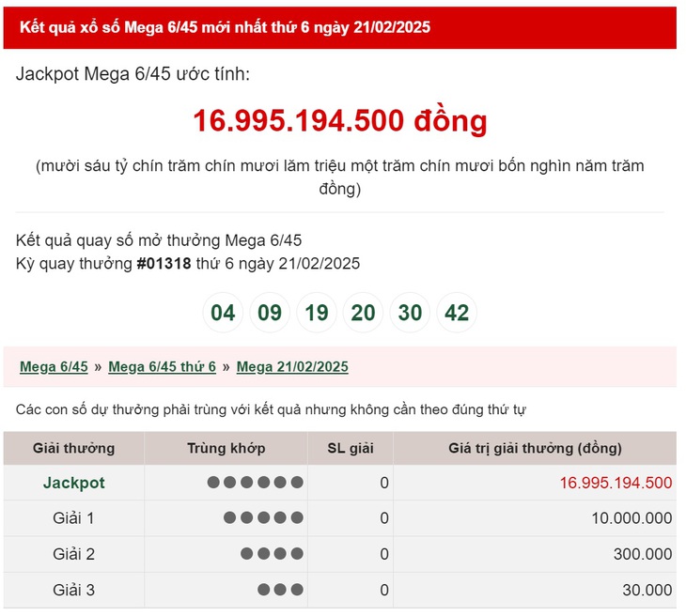
Task: Click the four match dots in Giải 2 row
Action: (x=272, y=553)
